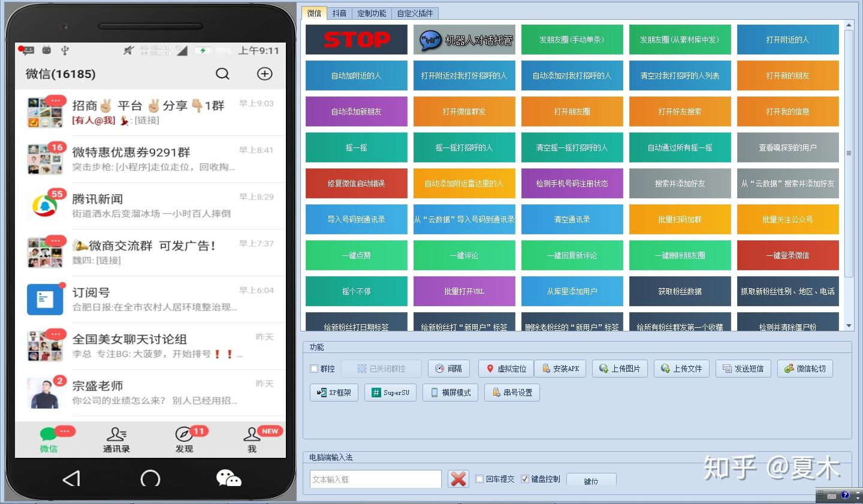Click the 打开朋友圈 orange tile

(572, 111)
